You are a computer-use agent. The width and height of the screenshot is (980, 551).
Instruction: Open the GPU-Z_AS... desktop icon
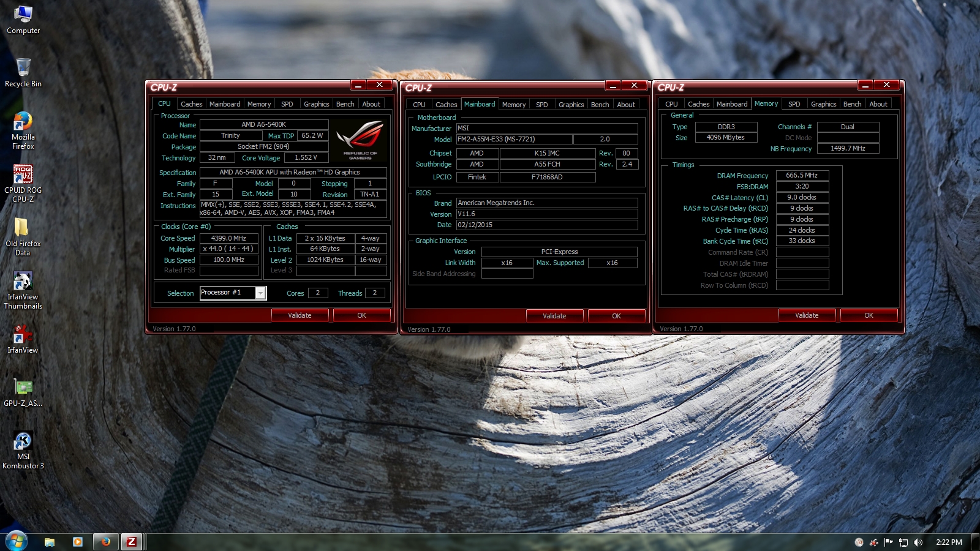point(23,392)
